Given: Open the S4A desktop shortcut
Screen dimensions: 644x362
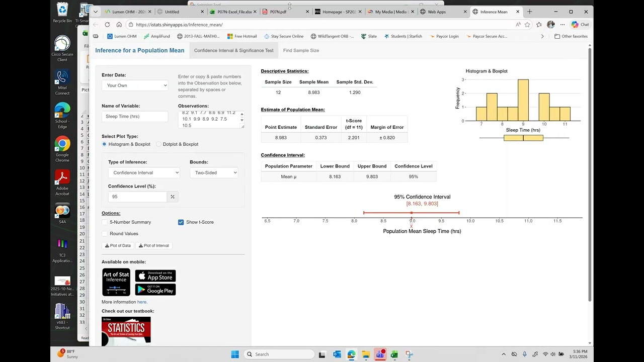Looking at the screenshot, I should (62, 214).
